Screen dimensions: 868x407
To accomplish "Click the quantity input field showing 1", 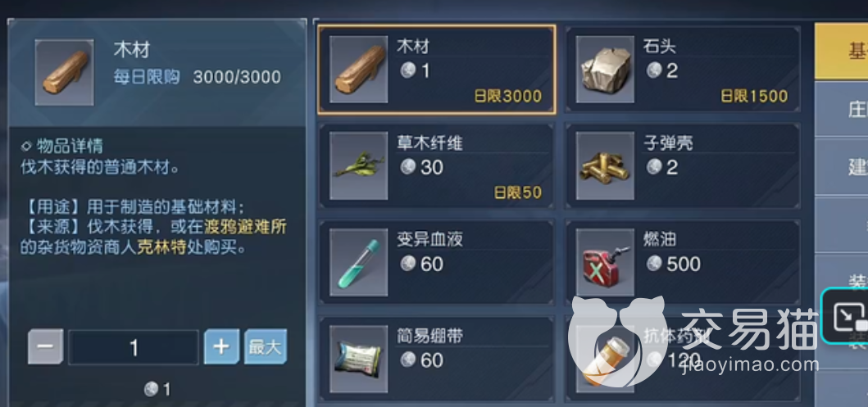I will (134, 347).
